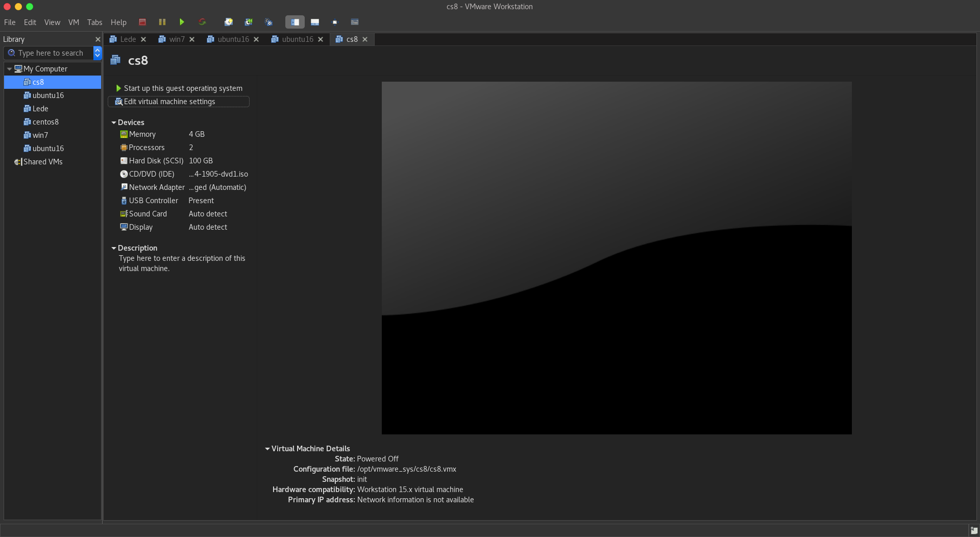Click the Network Adapter device icon
The image size is (980, 537).
tap(124, 187)
